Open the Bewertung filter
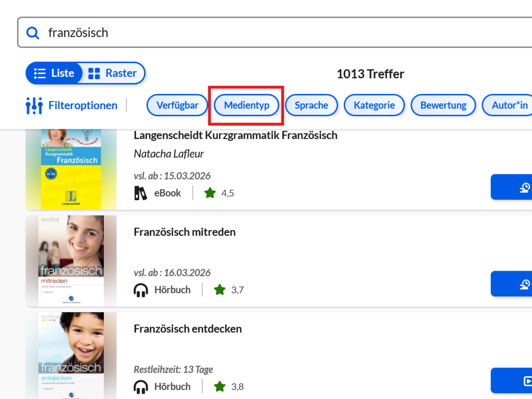532x399 pixels. 443,105
